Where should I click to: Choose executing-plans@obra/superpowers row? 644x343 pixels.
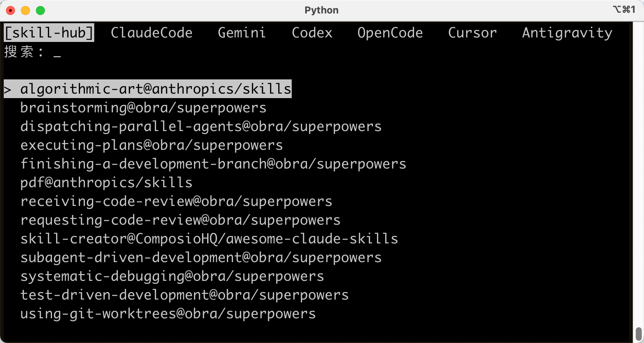(x=151, y=145)
